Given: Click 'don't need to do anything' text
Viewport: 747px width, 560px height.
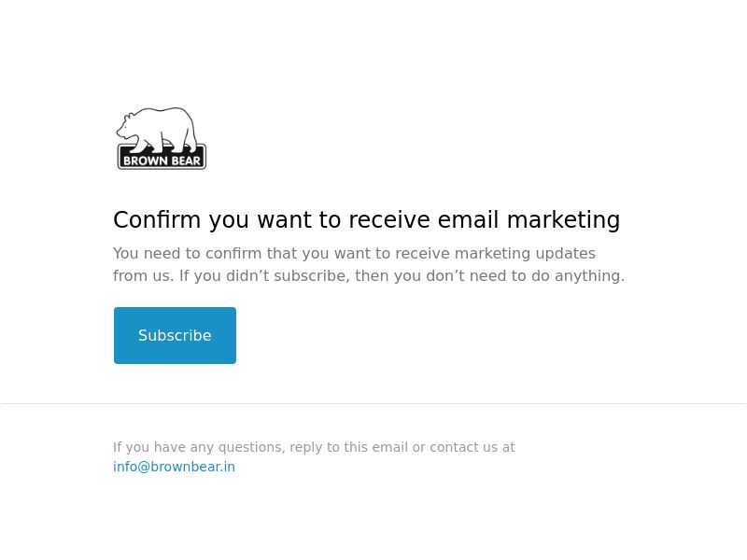Looking at the screenshot, I should [x=525, y=275].
